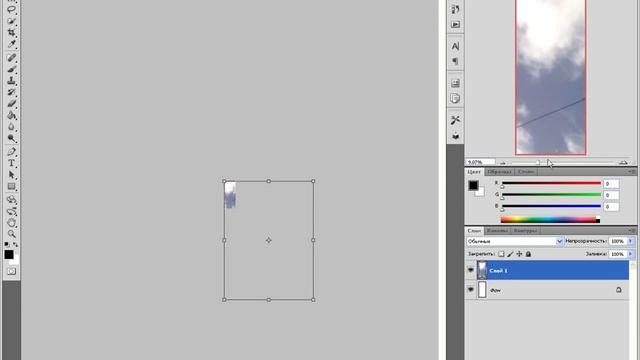Screen dimensions: 640x360
Task: Click toolbox foreground color swatch
Action: point(9,254)
